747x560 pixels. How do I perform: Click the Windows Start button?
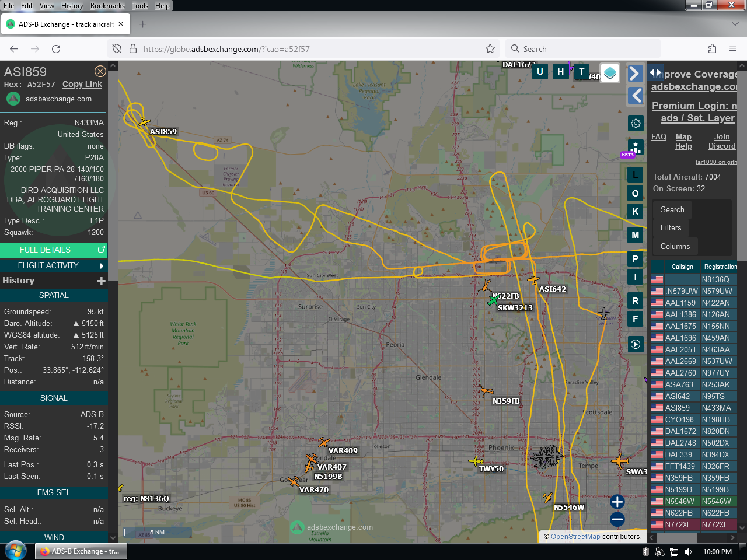(15, 551)
